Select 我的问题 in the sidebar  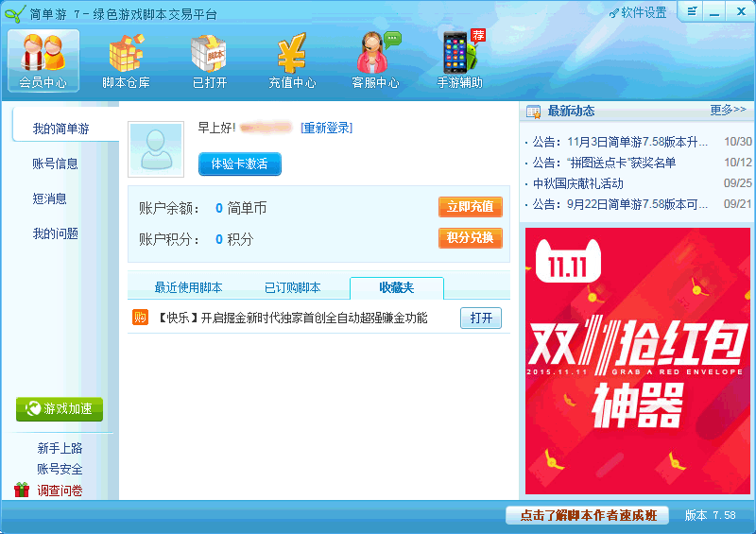pyautogui.click(x=55, y=234)
